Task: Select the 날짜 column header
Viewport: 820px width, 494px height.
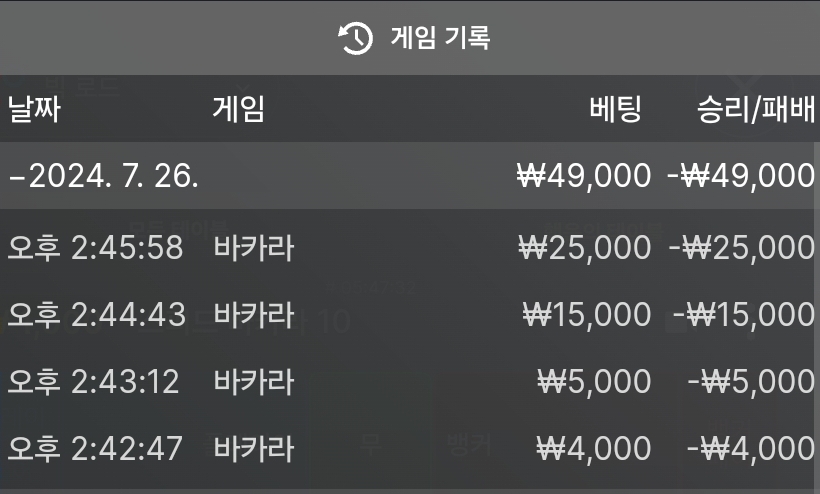Action: tap(34, 109)
